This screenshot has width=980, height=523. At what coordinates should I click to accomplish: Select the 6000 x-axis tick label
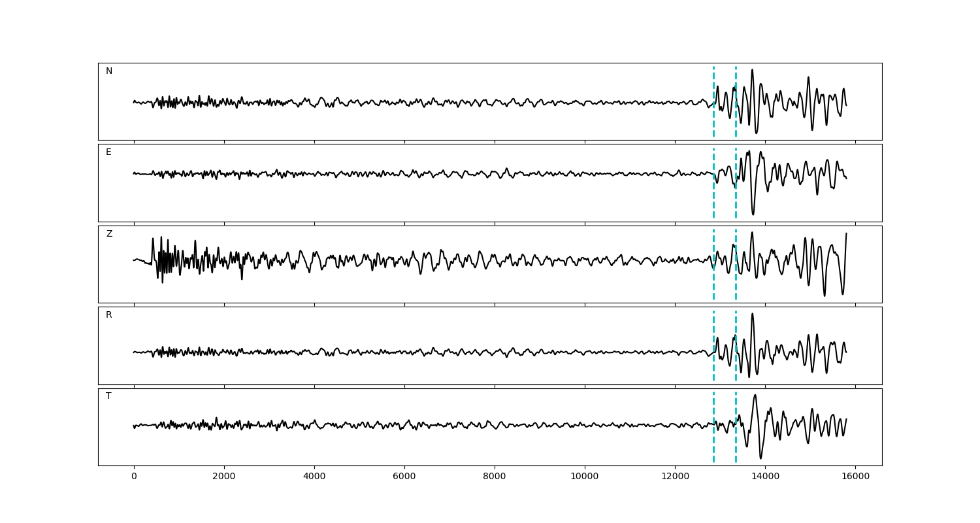(404, 477)
